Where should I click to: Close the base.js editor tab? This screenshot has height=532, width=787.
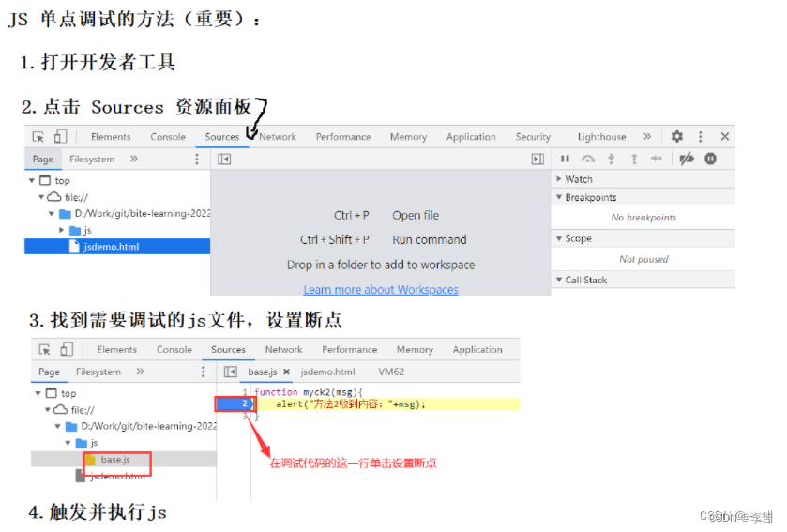point(286,372)
